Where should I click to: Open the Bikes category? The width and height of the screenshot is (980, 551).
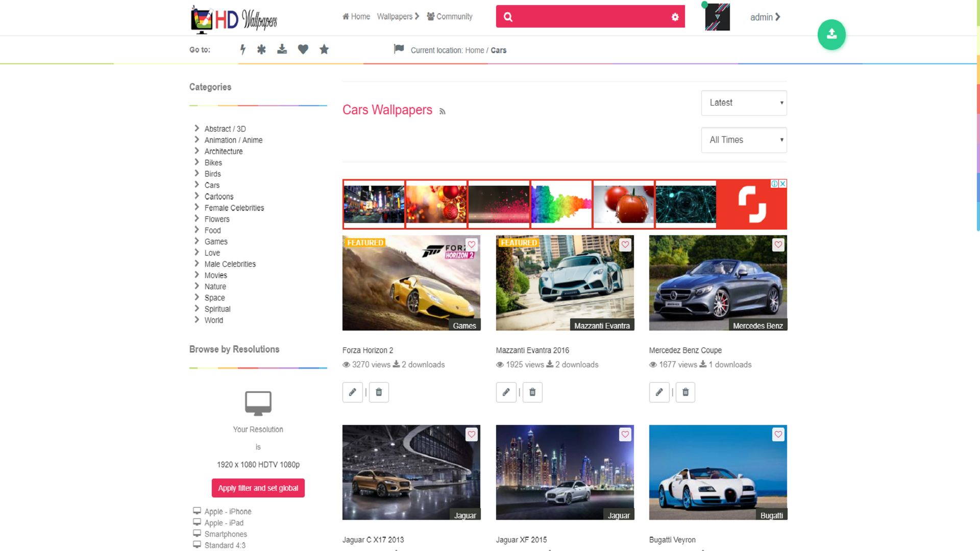[x=213, y=163]
